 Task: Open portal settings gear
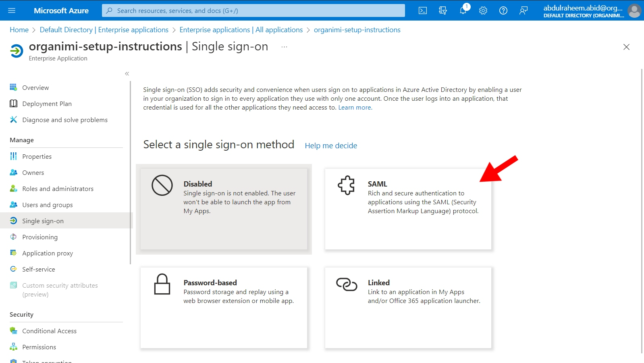click(x=483, y=10)
